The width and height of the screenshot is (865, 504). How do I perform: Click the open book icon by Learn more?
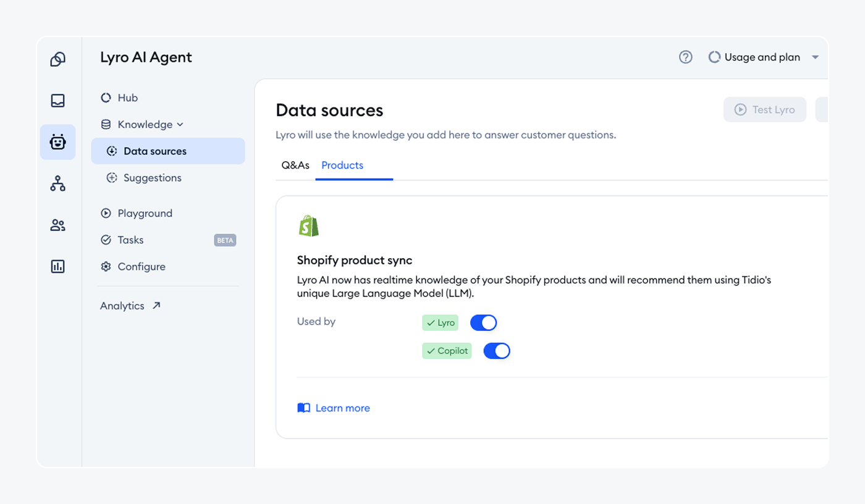[x=303, y=408]
